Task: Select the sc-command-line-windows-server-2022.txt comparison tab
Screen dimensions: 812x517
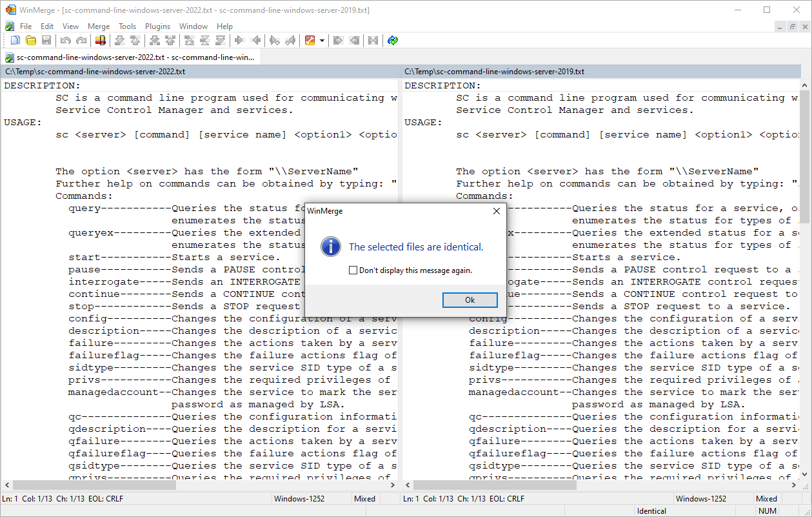Action: (130, 57)
